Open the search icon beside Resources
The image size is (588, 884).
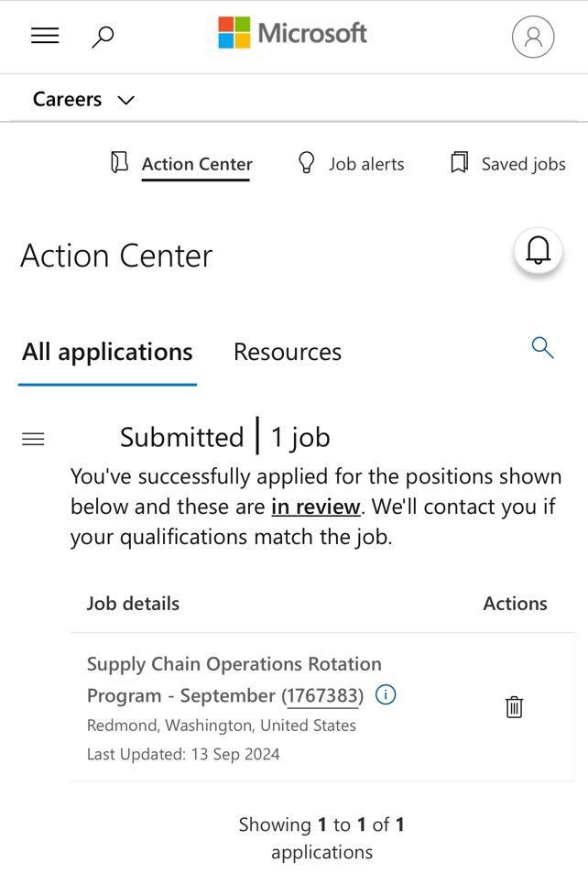[x=541, y=348]
